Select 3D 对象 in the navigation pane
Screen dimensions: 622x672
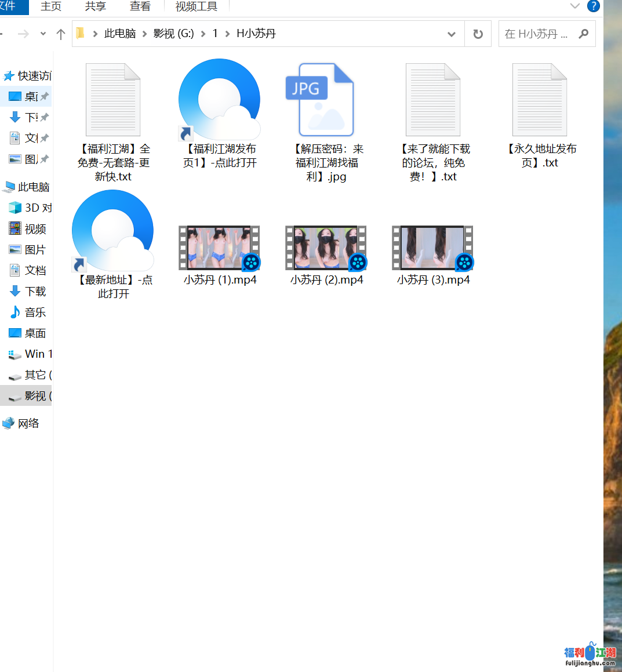point(38,208)
